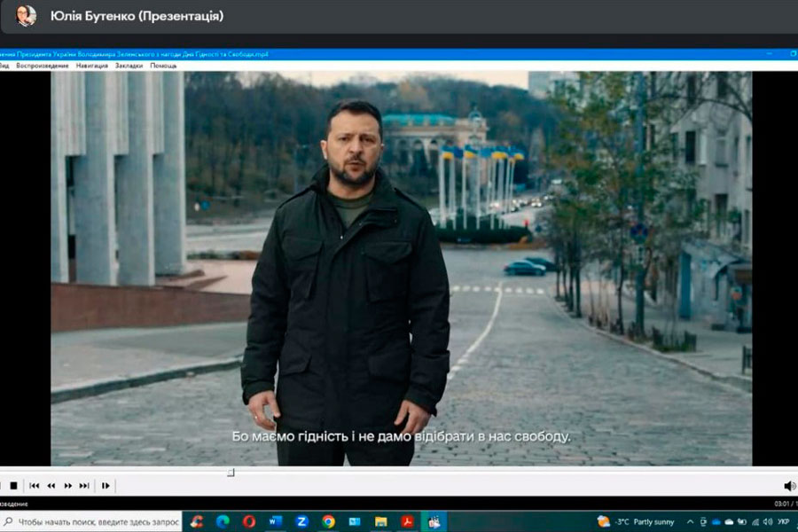Open Opera browser from the taskbar
Screen dimensions: 798x532
(x=249, y=521)
